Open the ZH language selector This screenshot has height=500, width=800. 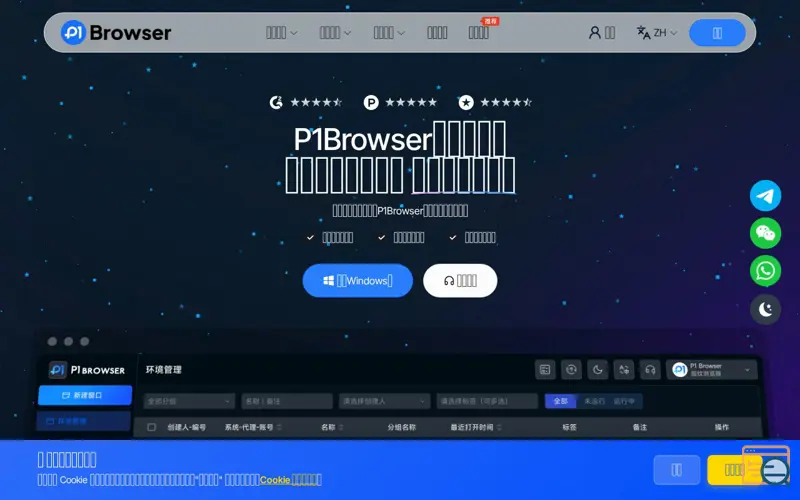coord(665,33)
